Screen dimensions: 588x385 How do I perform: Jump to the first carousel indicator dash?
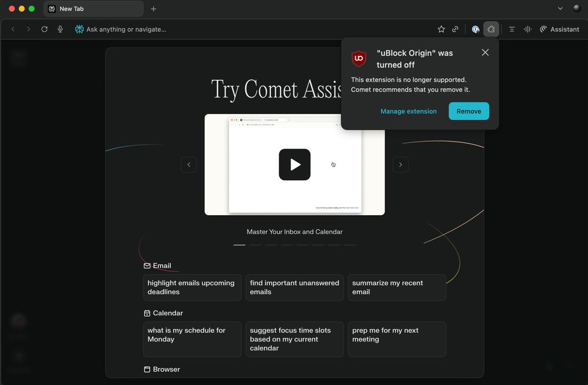coord(239,245)
